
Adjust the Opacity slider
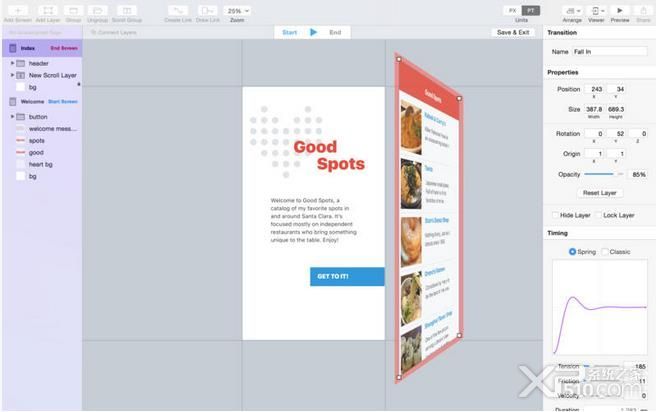tap(604, 174)
